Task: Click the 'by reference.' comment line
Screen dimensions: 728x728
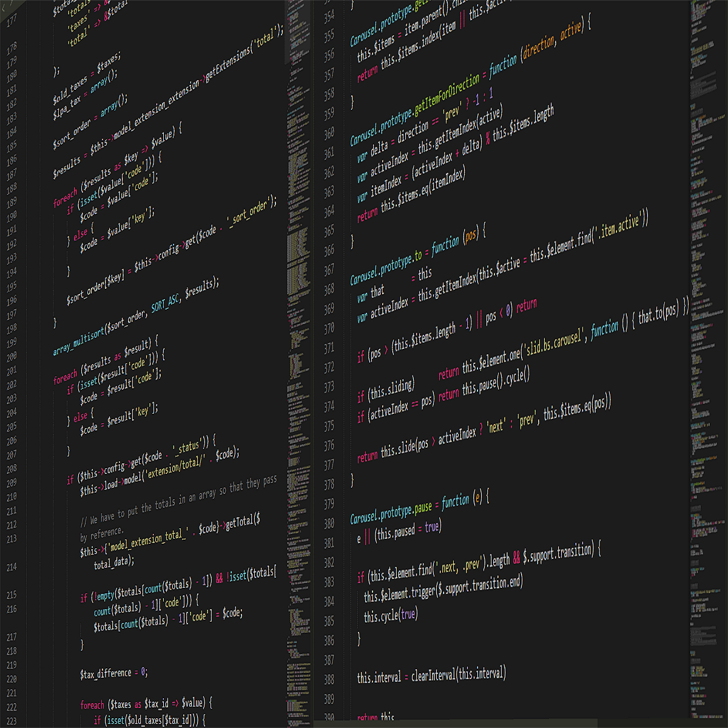Action: pyautogui.click(x=101, y=534)
